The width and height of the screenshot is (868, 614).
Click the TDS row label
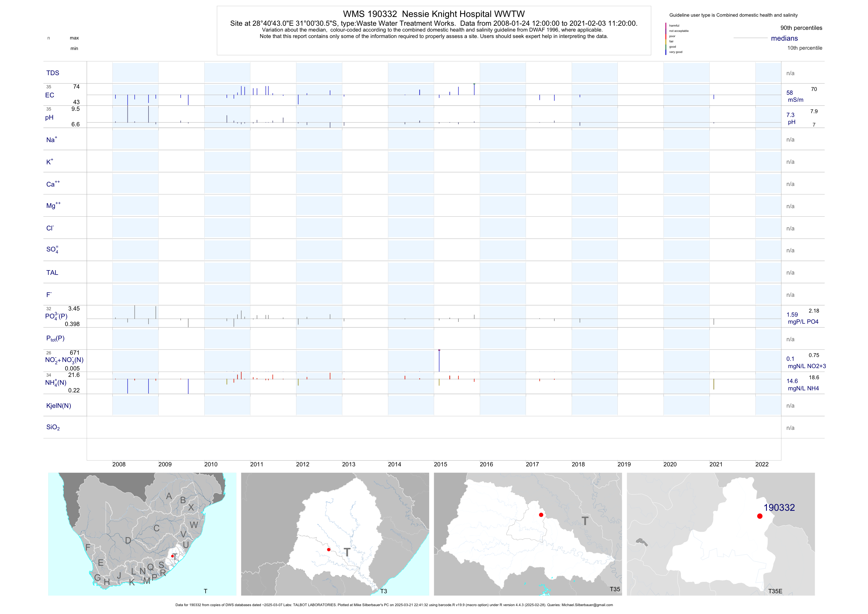coord(53,73)
